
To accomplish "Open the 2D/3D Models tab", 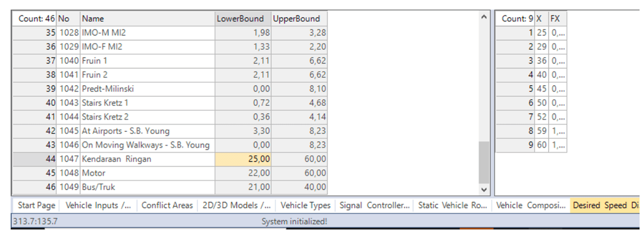I will [236, 205].
